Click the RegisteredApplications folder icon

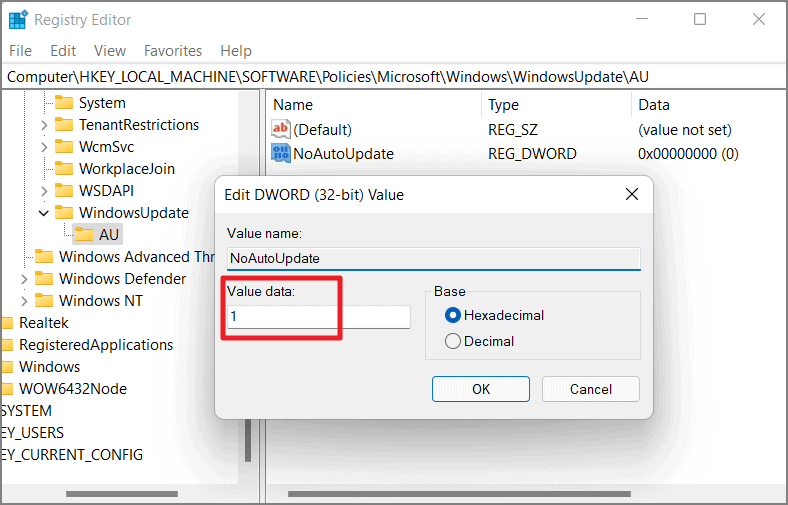(7, 345)
